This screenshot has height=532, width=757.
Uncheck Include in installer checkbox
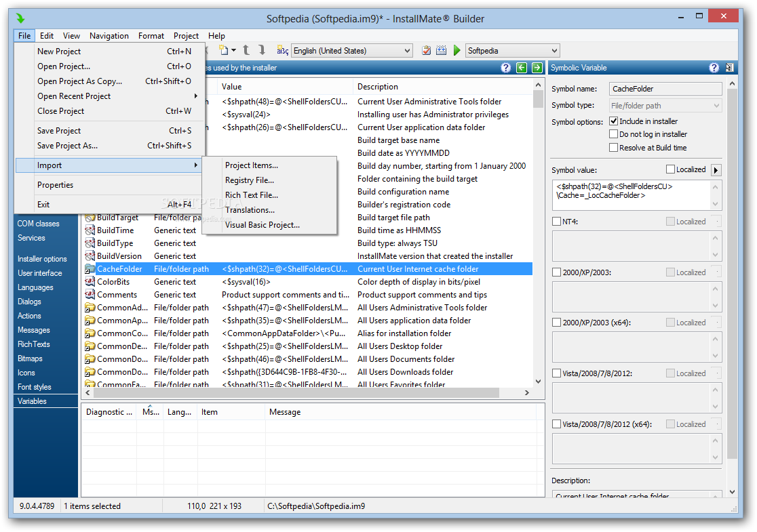click(614, 121)
